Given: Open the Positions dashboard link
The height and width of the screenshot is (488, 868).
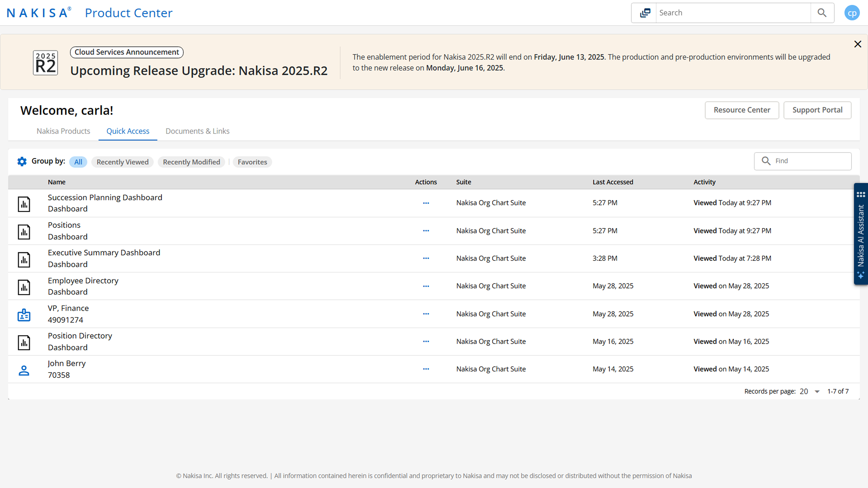Looking at the screenshot, I should [64, 225].
